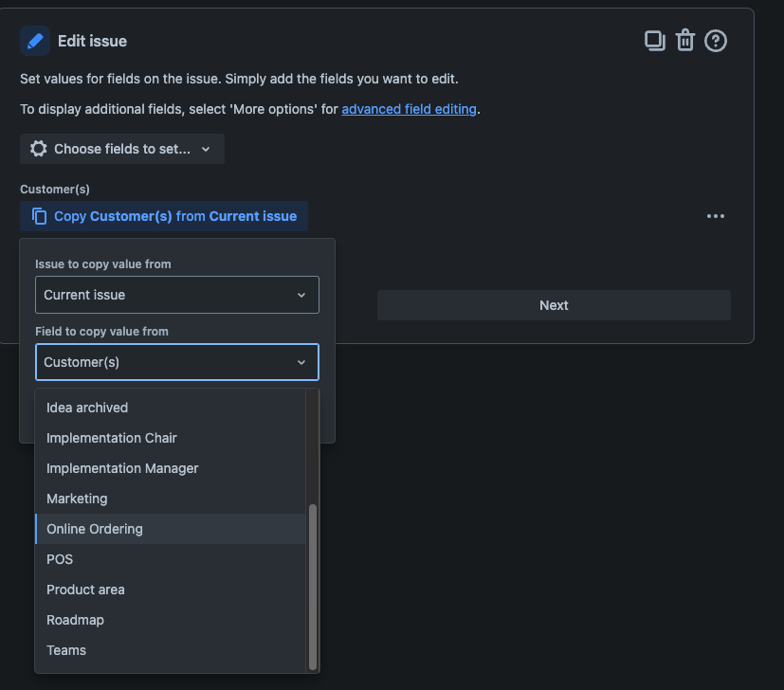This screenshot has height=690, width=784.
Task: Select the Roadmap field option
Action: click(75, 620)
